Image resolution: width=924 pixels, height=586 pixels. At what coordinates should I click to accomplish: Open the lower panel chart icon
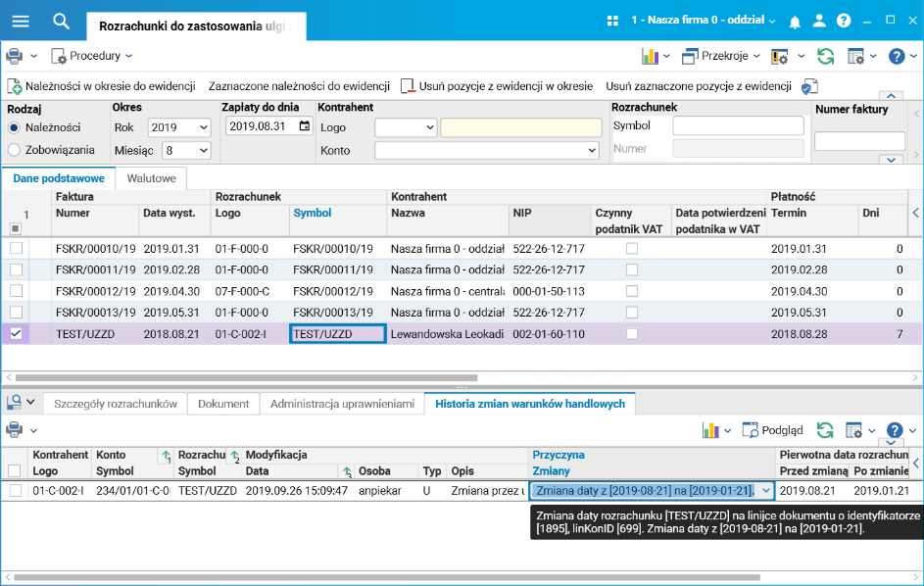(x=710, y=430)
